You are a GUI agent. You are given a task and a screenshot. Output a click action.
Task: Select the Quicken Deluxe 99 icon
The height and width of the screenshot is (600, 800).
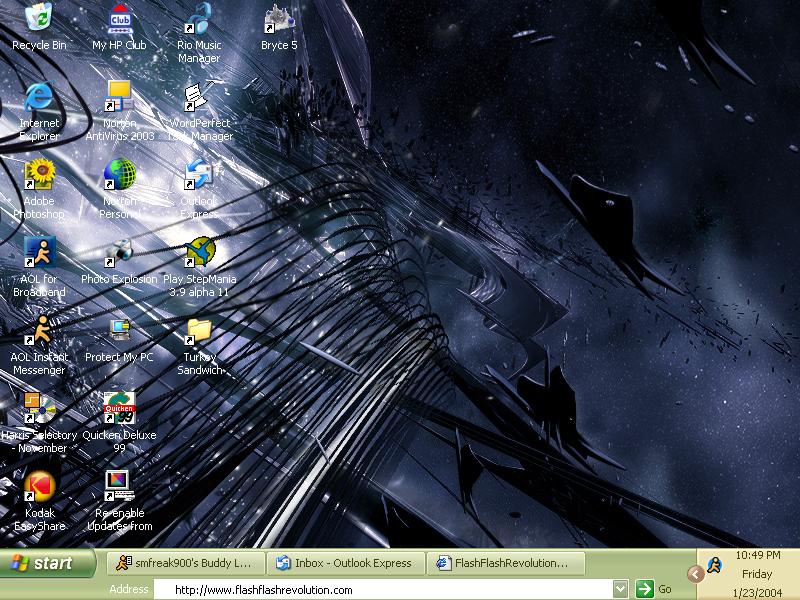point(119,408)
